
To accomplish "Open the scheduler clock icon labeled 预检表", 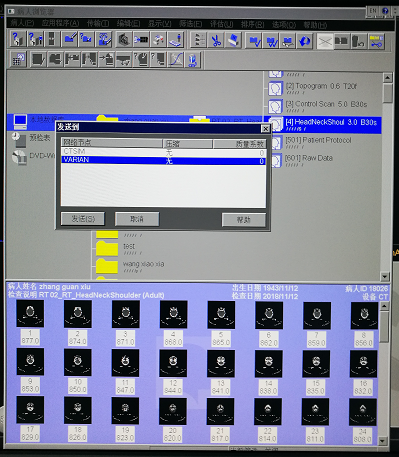I will 19,139.
